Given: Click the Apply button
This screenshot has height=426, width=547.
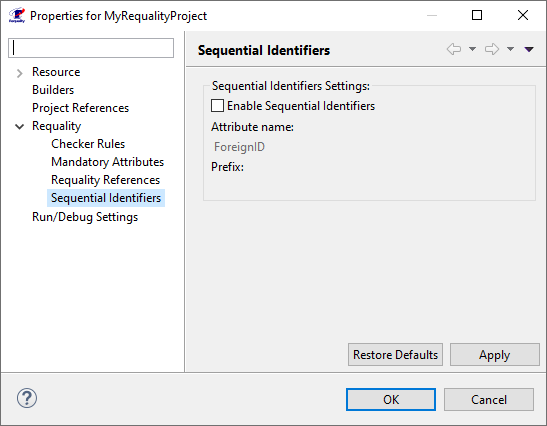Looking at the screenshot, I should [x=495, y=354].
